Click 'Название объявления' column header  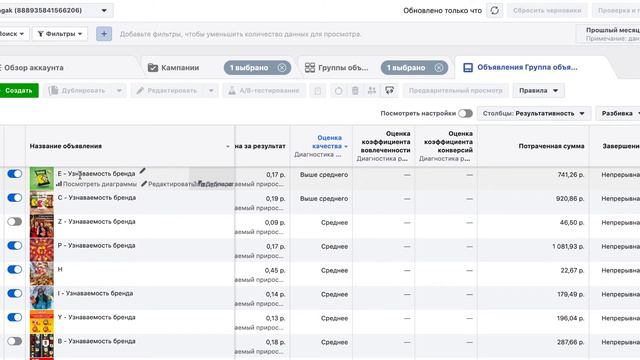pos(66,146)
